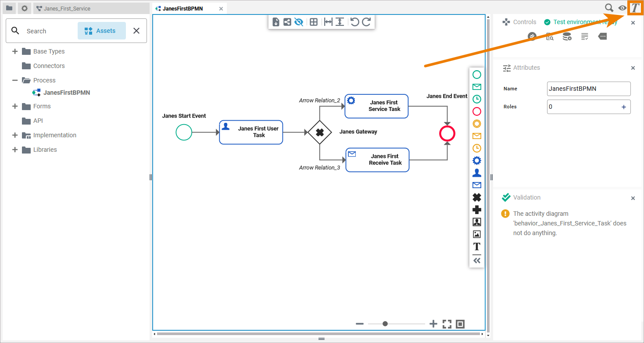Select the blue gear service task in palette
The image size is (644, 343).
tap(476, 161)
